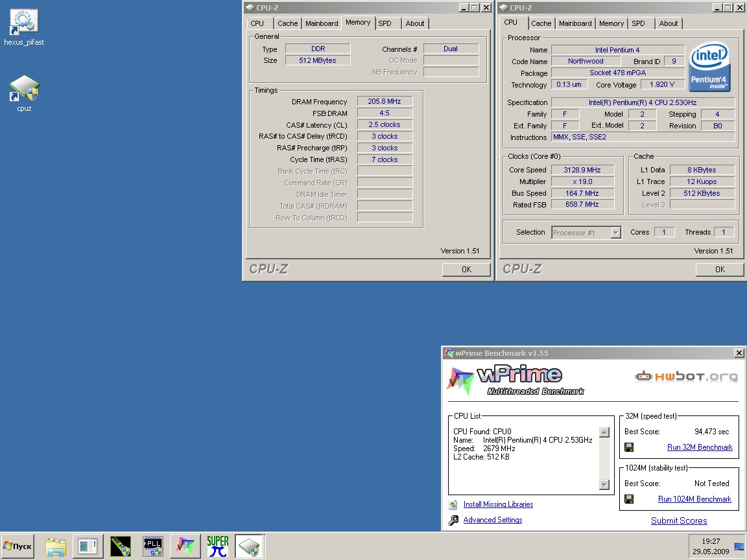This screenshot has width=747, height=560.
Task: Click the wPrime logo graphic
Action: (516, 380)
